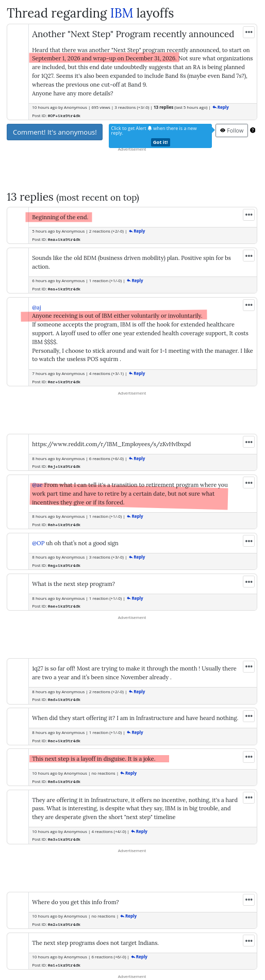Open the three-dot menu on the reddit link reply
This screenshot has width=265, height=980.
pyautogui.click(x=249, y=442)
